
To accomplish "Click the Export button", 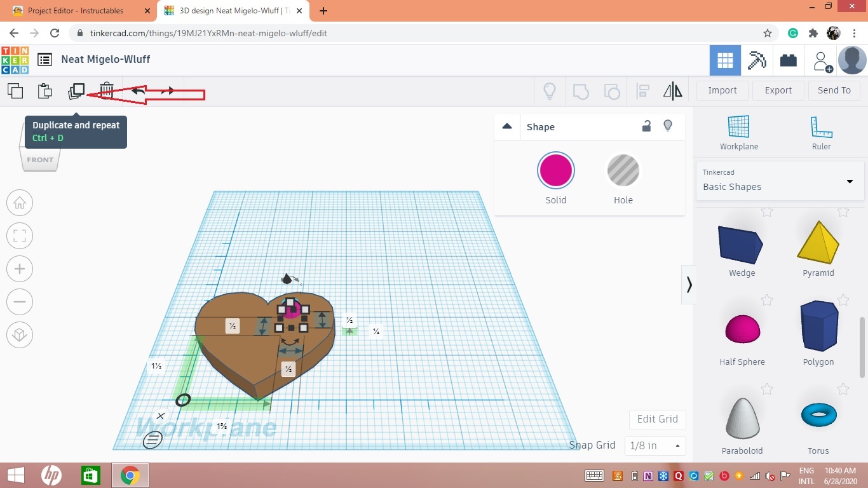I will [778, 90].
